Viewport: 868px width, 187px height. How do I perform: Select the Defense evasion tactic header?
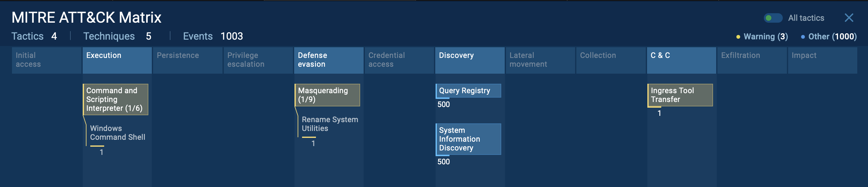329,60
